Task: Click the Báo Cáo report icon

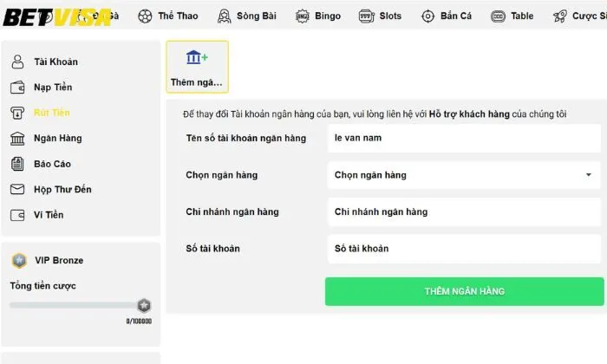Action: pyautogui.click(x=17, y=164)
